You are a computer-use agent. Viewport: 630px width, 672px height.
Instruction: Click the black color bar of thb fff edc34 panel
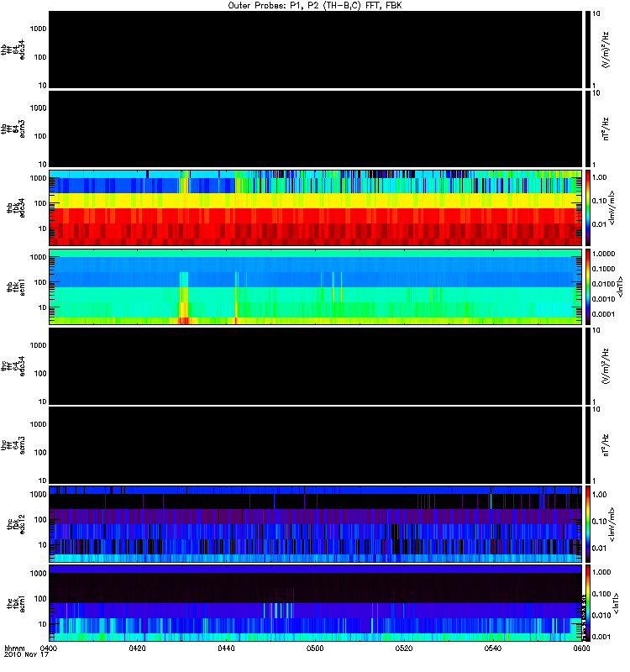[587, 50]
